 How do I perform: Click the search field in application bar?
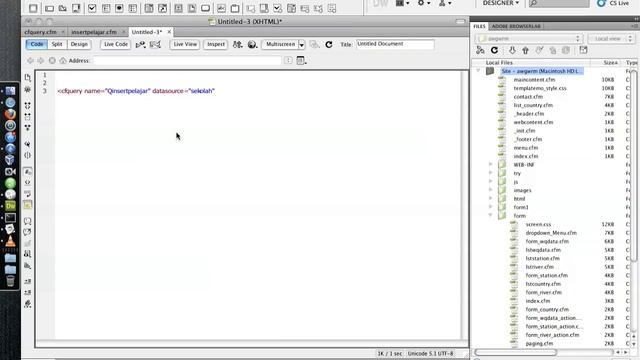[559, 4]
